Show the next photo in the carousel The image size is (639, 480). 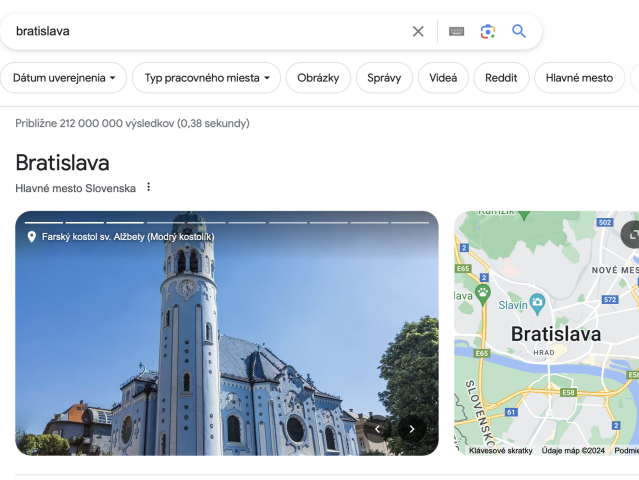tap(412, 429)
